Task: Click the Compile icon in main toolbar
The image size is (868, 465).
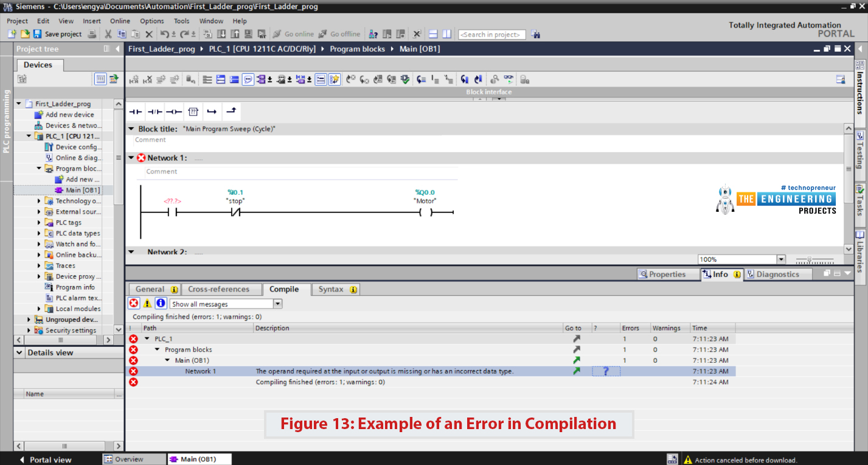Action: (x=209, y=34)
